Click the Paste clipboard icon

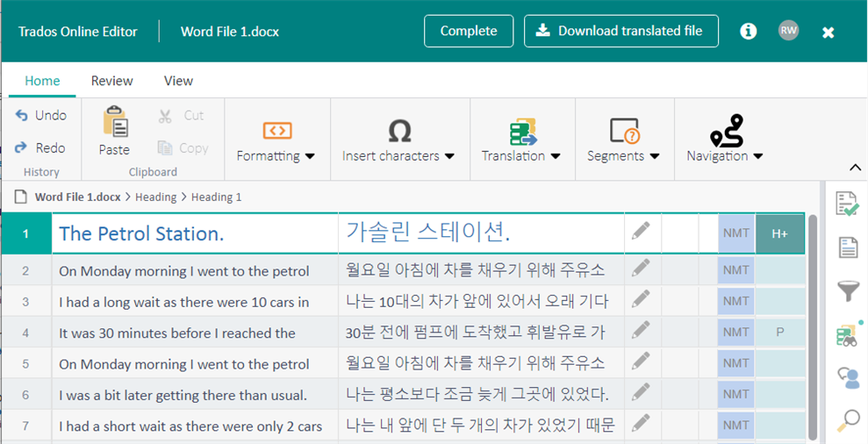116,121
